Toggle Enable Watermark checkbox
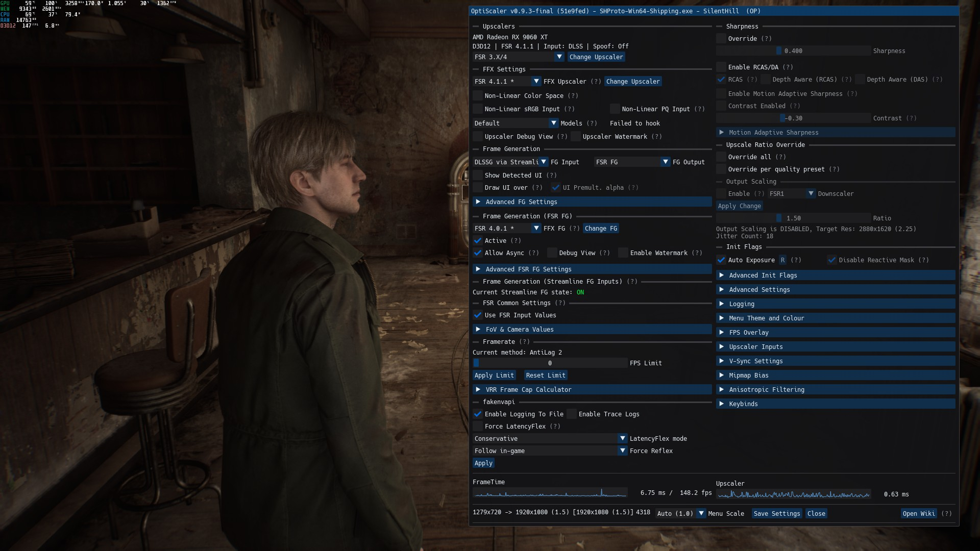 coord(623,253)
